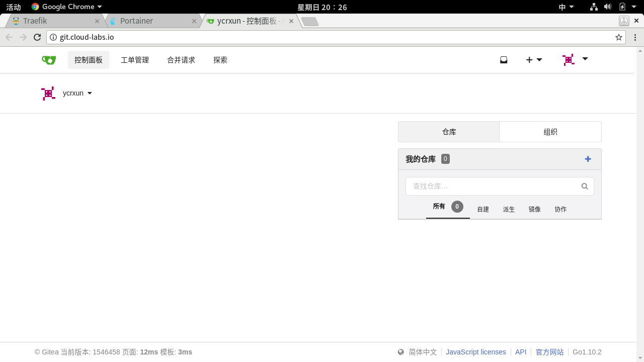This screenshot has width=644, height=362.
Task: Click the ycrxun avatar on dashboard
Action: point(48,94)
